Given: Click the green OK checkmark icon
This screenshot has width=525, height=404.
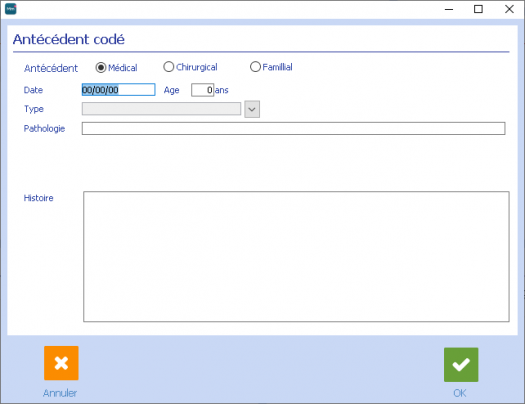Looking at the screenshot, I should coord(461,365).
